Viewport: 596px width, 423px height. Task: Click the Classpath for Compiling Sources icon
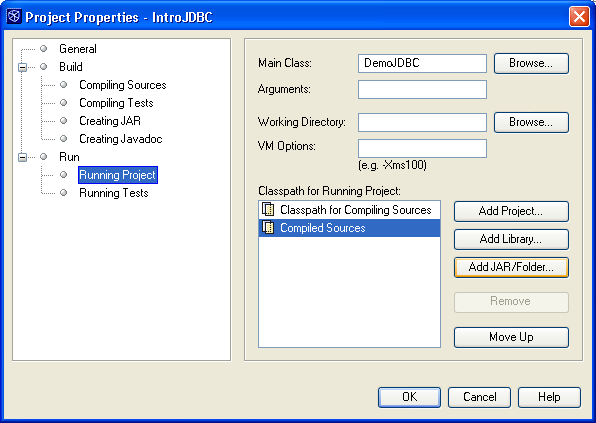268,209
